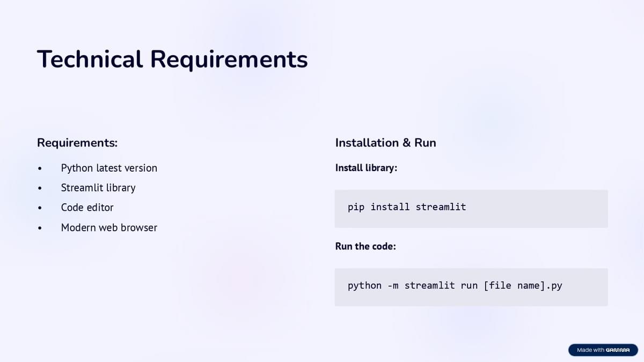Click the pip install streamlit code block
The width and height of the screenshot is (644, 362).
[471, 209]
